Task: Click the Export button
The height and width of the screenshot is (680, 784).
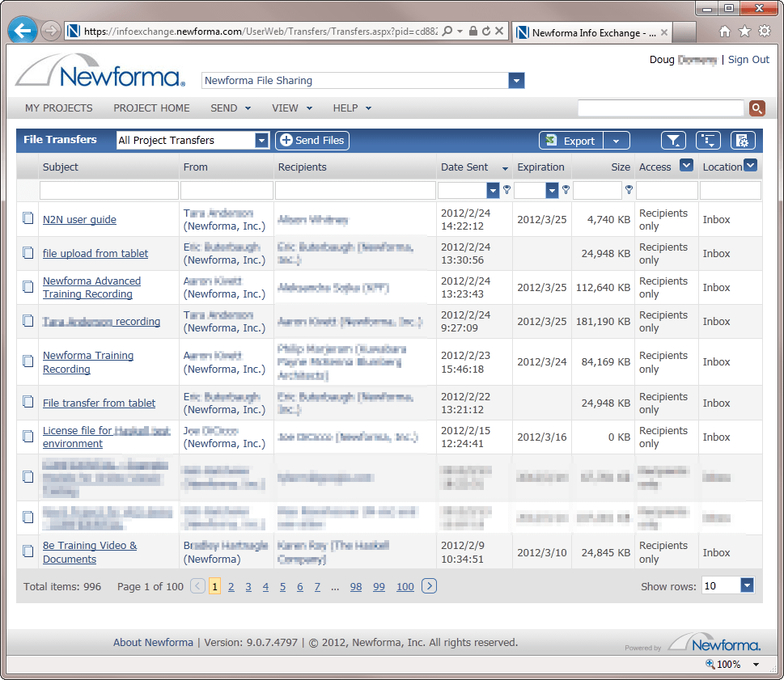Action: point(571,141)
